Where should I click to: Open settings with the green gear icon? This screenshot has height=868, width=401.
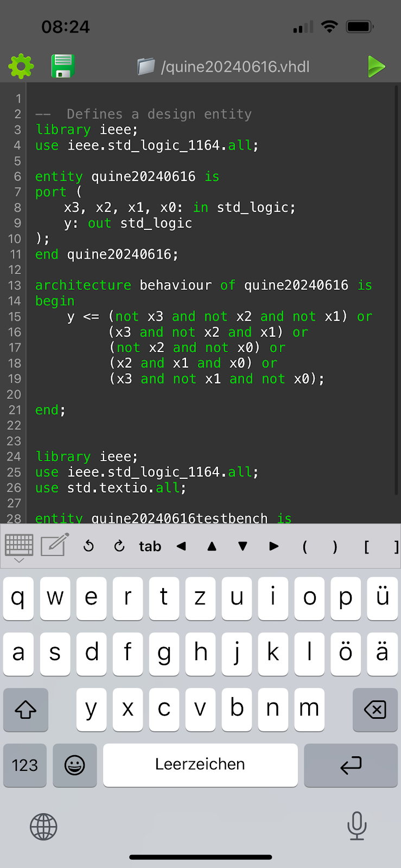click(21, 66)
